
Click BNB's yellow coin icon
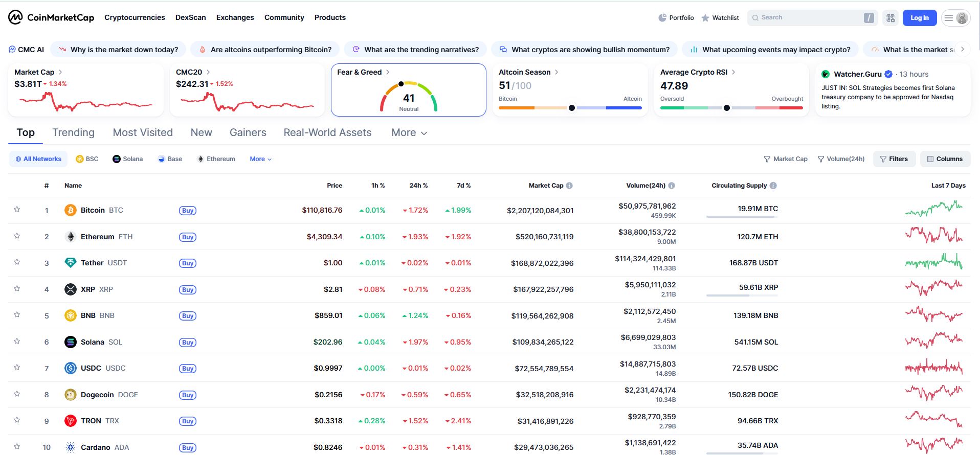pyautogui.click(x=71, y=315)
